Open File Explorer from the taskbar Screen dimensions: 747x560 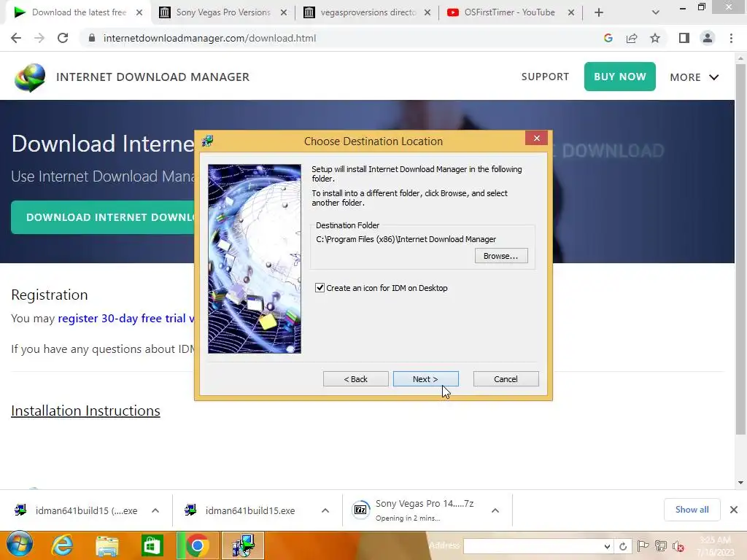(107, 545)
